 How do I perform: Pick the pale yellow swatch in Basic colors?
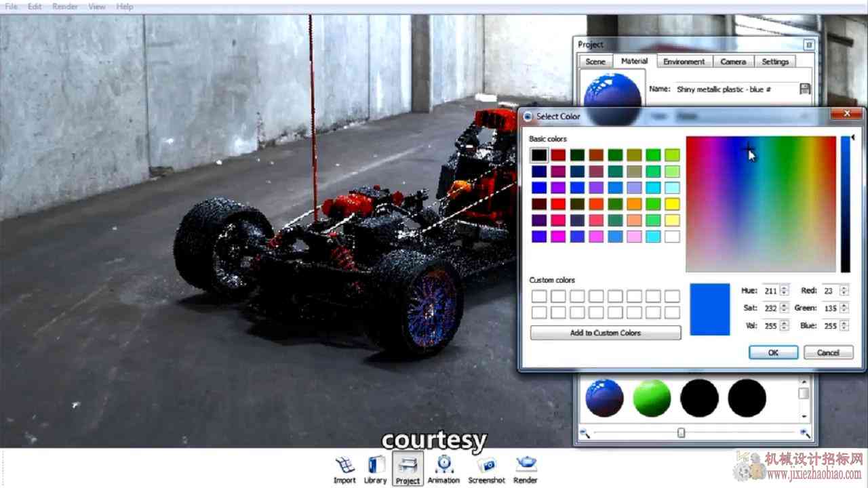(x=672, y=220)
